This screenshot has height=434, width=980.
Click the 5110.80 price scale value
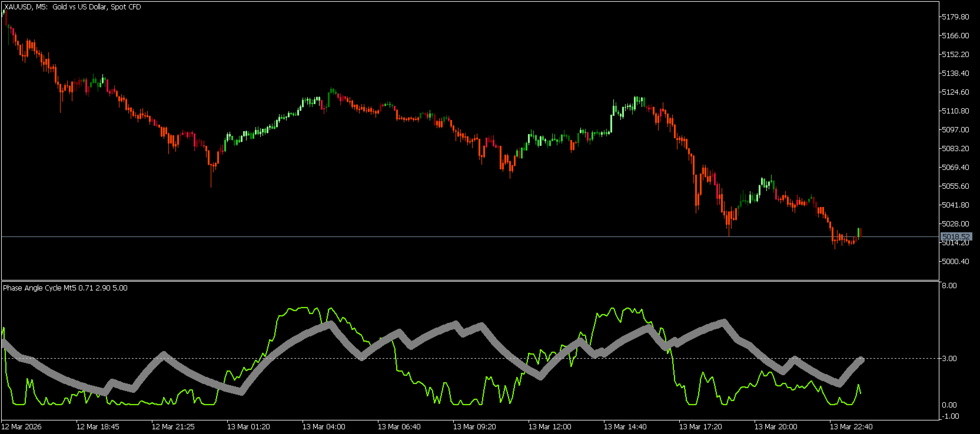pyautogui.click(x=955, y=111)
